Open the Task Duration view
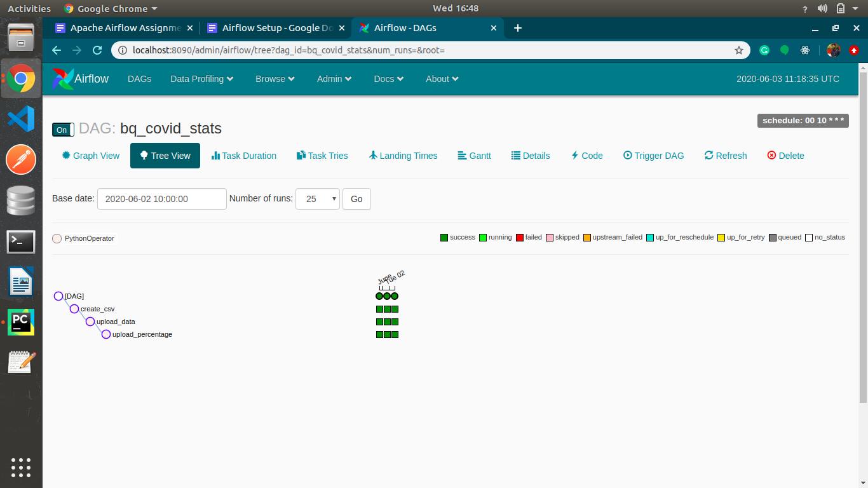 click(244, 156)
